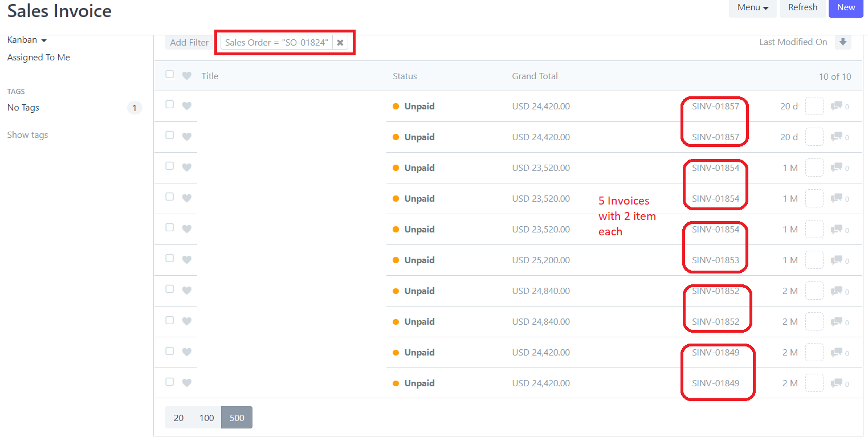Viewport: 868px width, 437px height.
Task: Tick the select-all checkbox beside Title
Action: point(169,74)
